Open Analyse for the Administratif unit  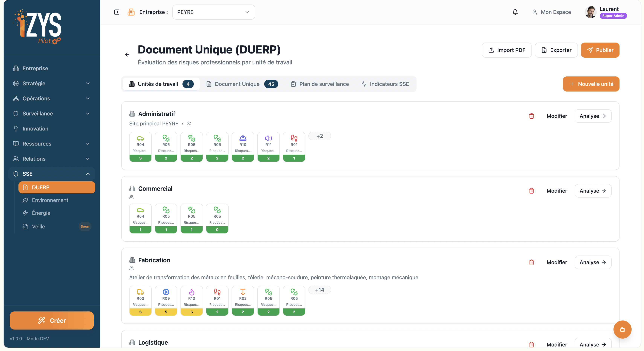593,116
